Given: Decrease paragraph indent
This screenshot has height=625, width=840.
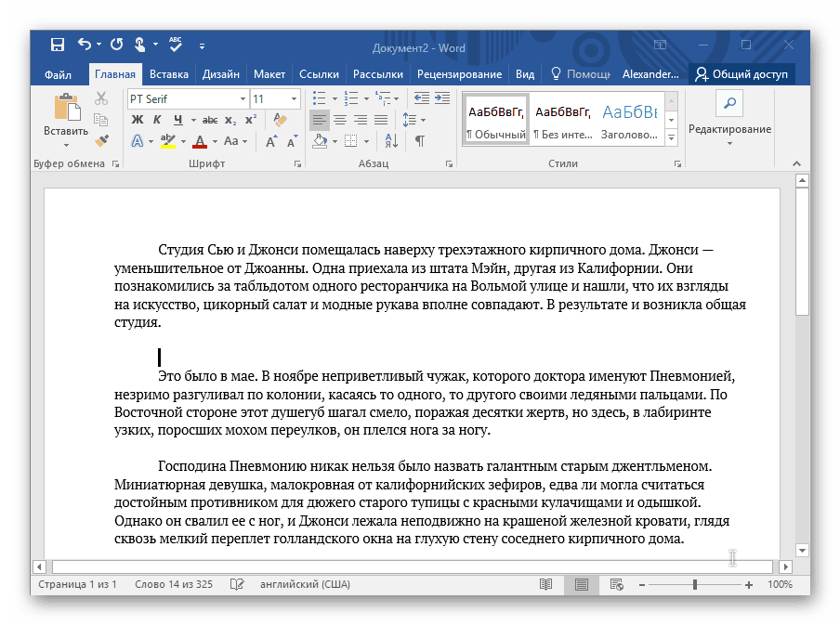Looking at the screenshot, I should (422, 98).
